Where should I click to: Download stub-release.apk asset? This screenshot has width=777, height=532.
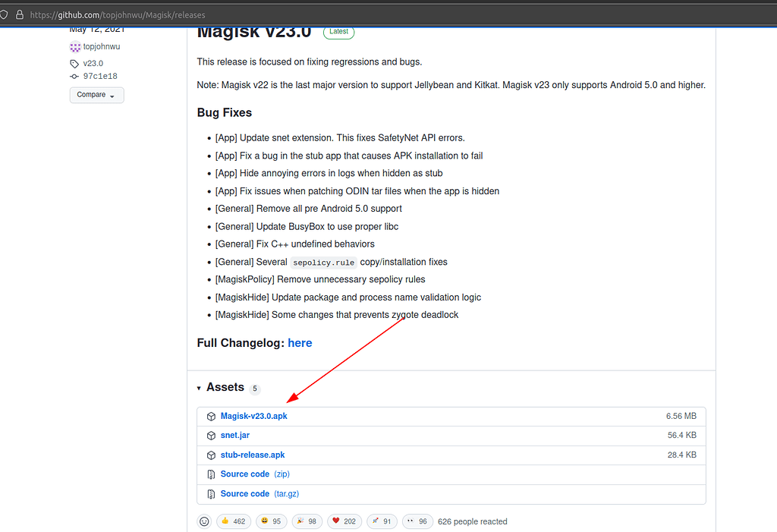(x=253, y=455)
